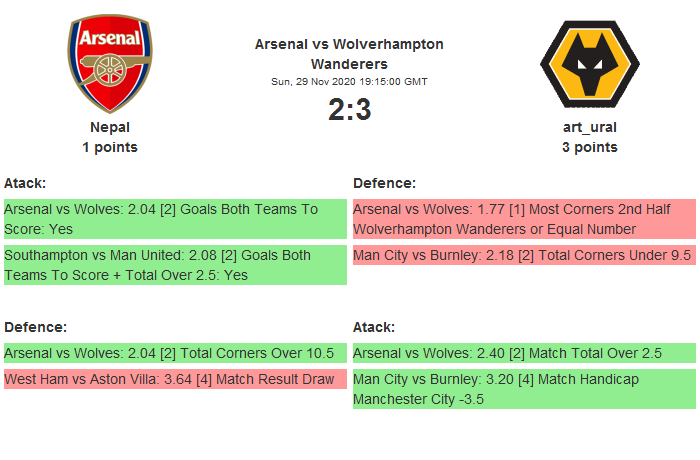The width and height of the screenshot is (700, 460).
Task: Select Match Handicap Manchester City -3.5 bet
Action: [524, 389]
